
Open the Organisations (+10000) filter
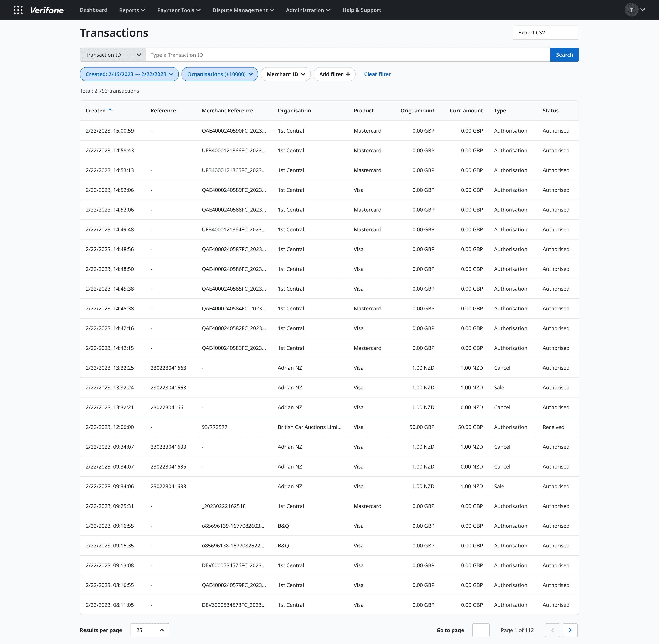[x=220, y=74]
